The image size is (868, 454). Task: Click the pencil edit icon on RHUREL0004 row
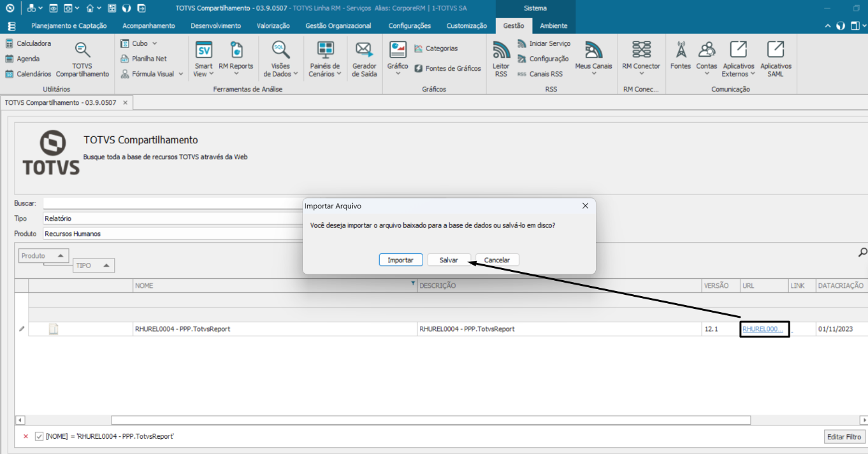pos(22,329)
